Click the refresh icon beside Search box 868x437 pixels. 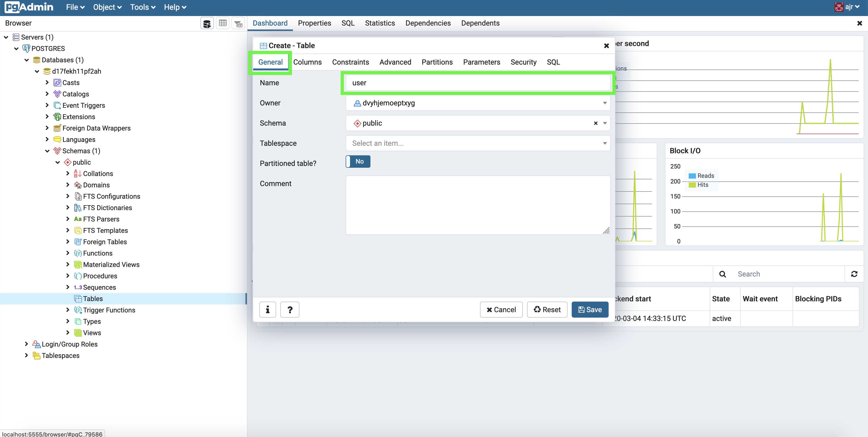pos(854,274)
